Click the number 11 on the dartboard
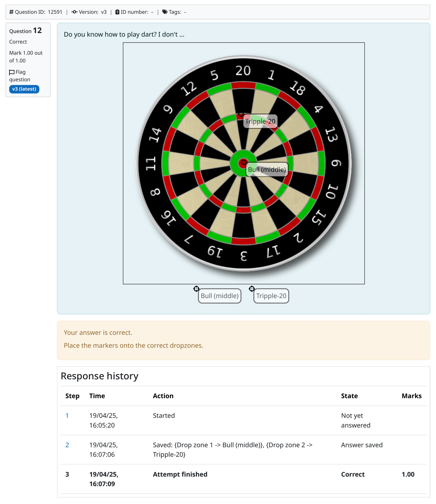 click(150, 164)
